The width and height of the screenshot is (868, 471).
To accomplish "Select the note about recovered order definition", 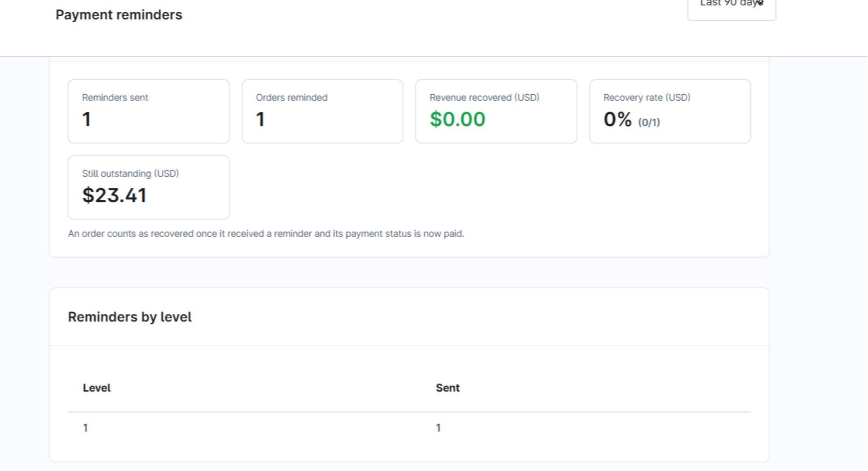I will tap(266, 234).
